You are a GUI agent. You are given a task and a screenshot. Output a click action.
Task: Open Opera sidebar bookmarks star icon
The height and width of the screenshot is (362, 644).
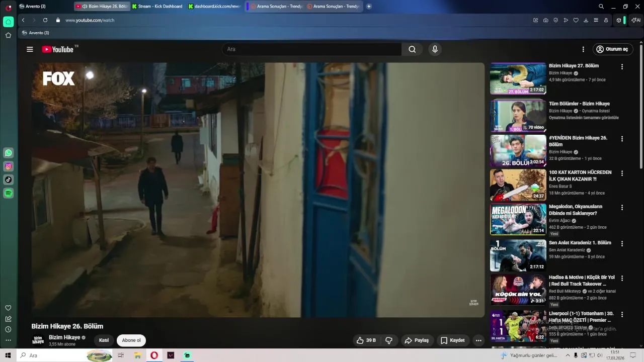[8, 35]
